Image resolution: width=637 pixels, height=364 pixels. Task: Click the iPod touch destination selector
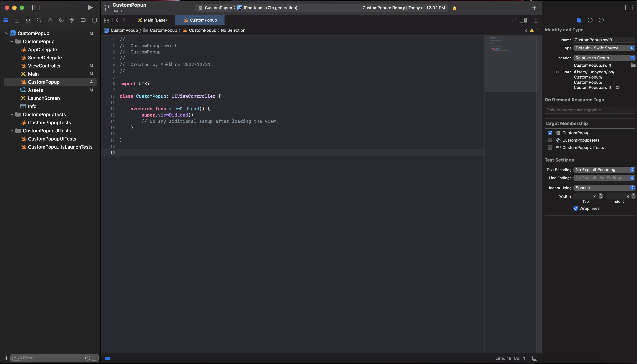pyautogui.click(x=270, y=8)
